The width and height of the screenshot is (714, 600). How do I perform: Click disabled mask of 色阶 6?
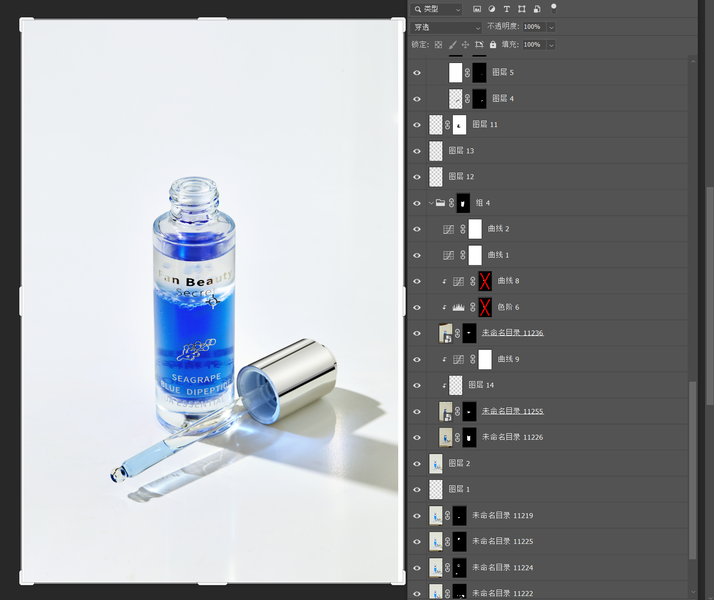485,307
